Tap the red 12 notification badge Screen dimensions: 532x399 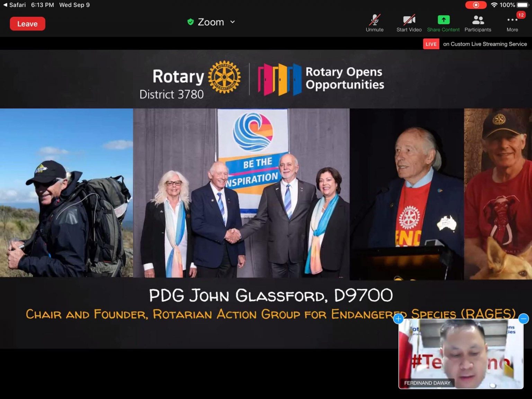click(x=521, y=15)
